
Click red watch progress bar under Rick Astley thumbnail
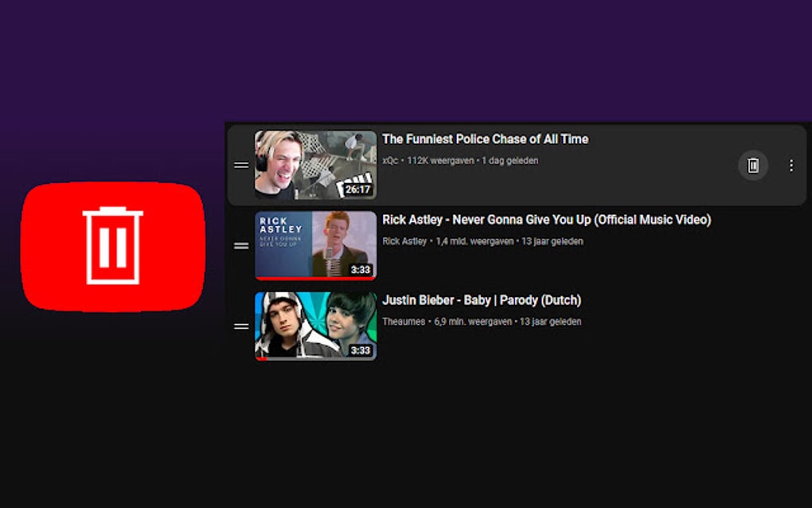315,279
